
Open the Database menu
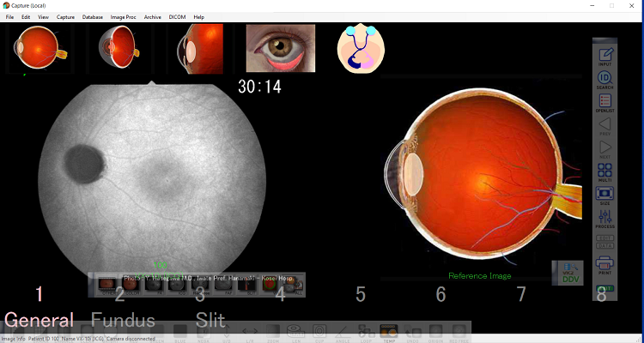(93, 17)
